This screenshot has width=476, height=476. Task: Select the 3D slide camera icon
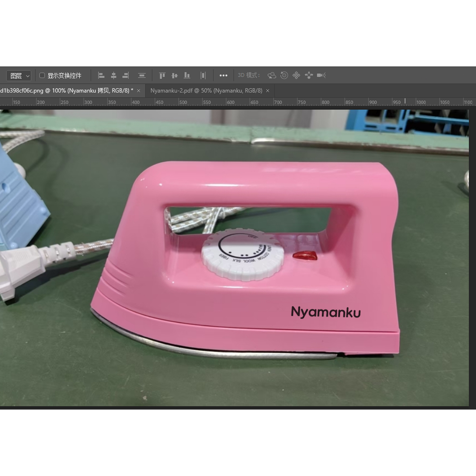(309, 75)
